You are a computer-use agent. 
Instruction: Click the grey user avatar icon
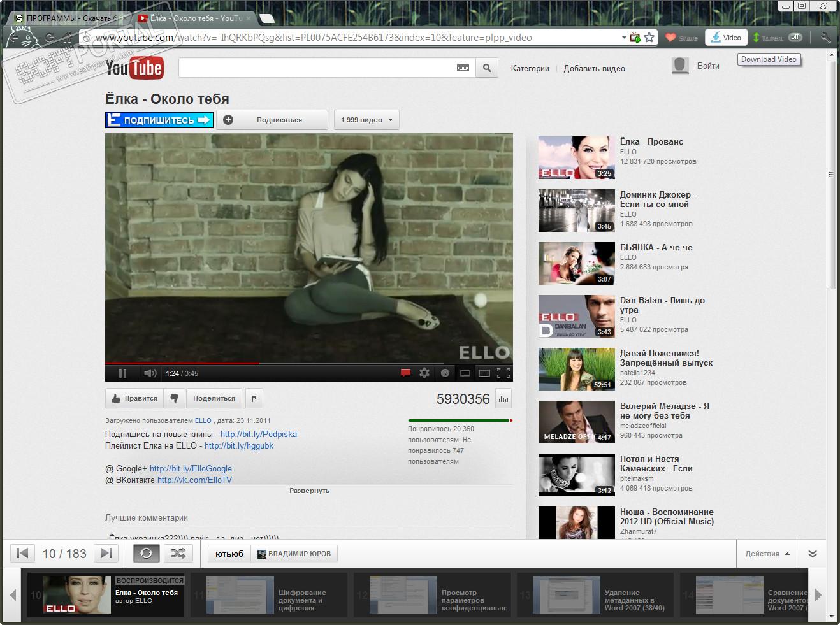(680, 66)
